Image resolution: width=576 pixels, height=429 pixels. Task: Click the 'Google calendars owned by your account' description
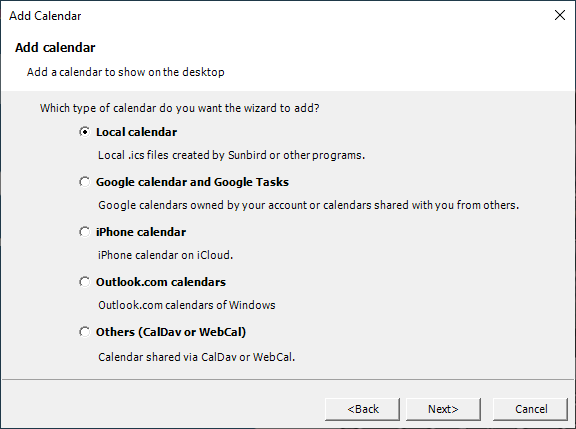(309, 205)
